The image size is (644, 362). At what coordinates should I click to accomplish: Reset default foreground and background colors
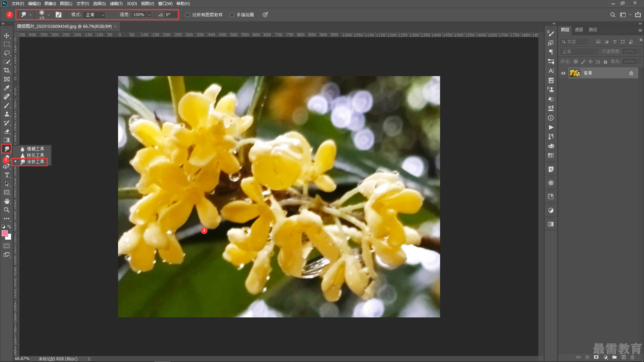tap(3, 227)
